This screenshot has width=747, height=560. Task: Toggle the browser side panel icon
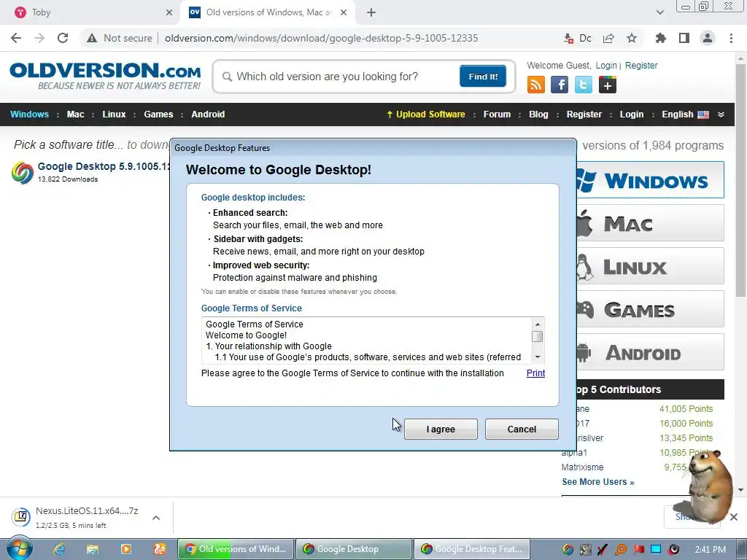684,38
